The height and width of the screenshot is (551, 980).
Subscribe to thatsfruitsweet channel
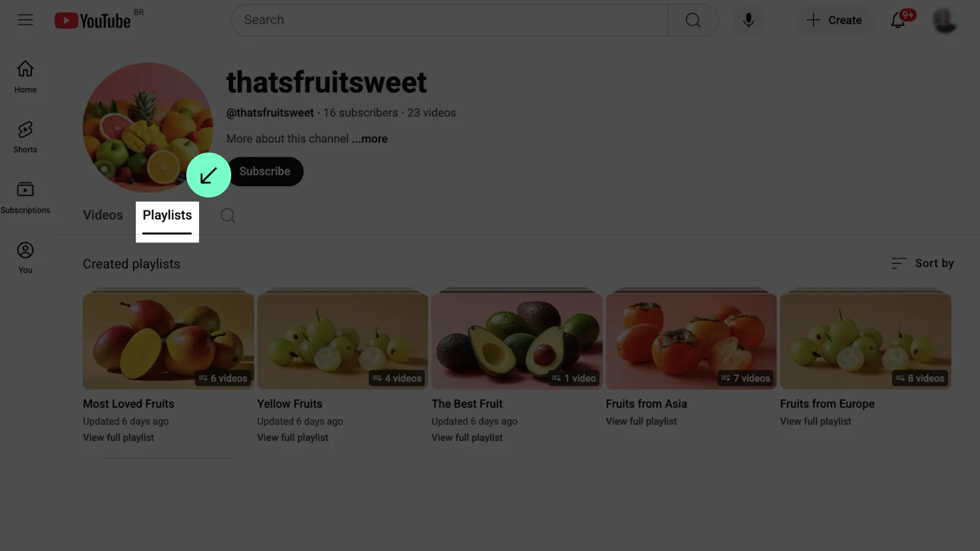click(x=265, y=171)
